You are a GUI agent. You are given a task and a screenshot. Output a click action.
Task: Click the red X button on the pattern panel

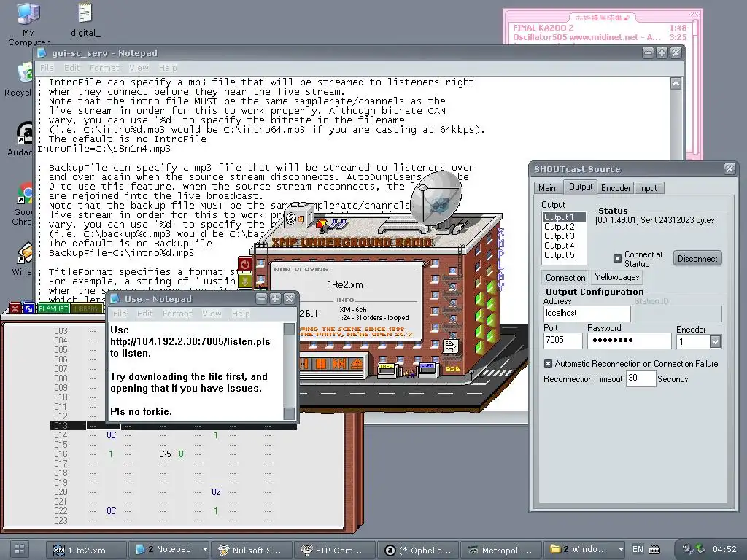(x=15, y=308)
